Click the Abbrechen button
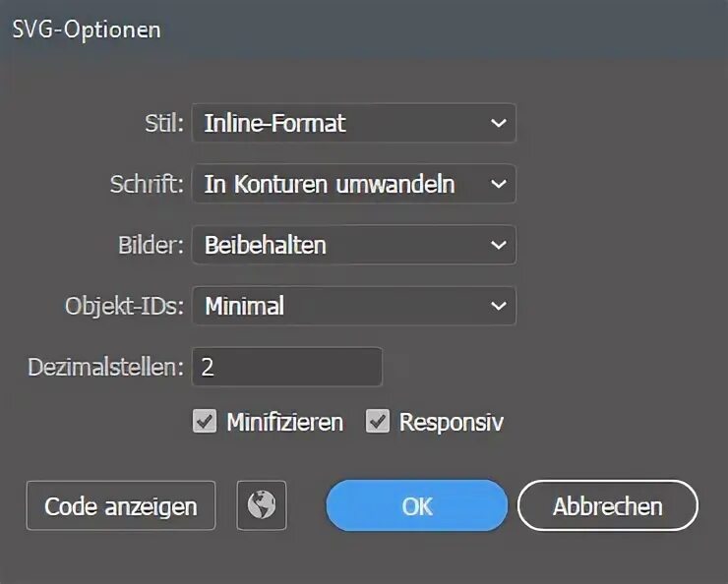The image size is (728, 584). 607,506
